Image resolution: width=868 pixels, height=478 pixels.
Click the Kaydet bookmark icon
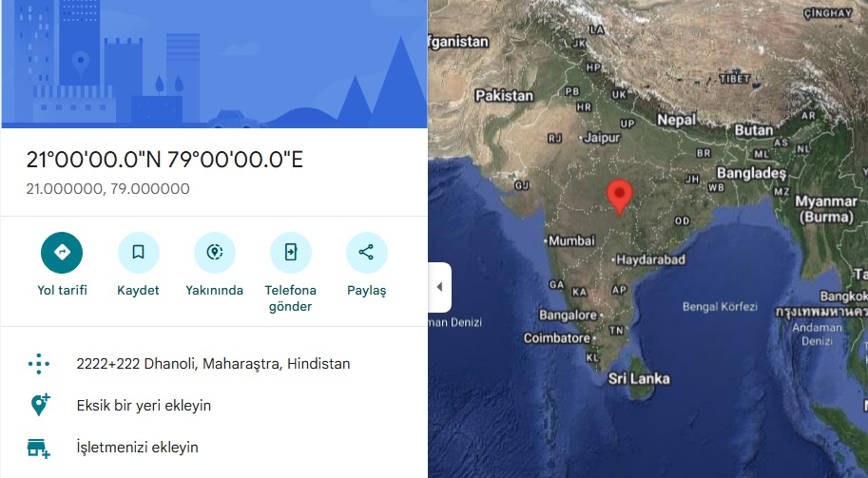pyautogui.click(x=138, y=253)
